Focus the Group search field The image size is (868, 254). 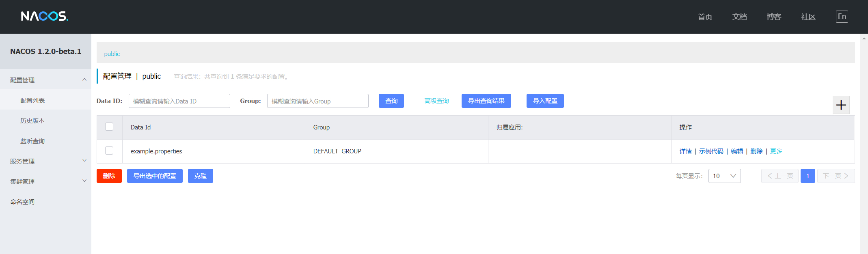pos(318,101)
